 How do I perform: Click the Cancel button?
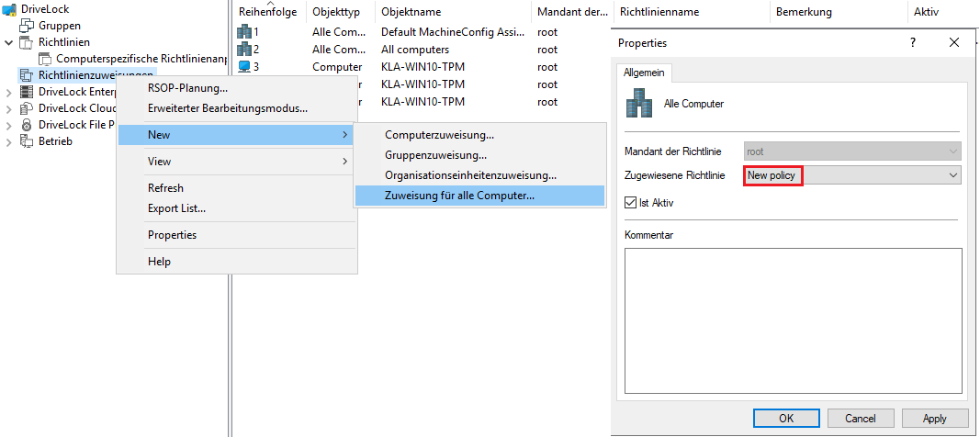[860, 419]
